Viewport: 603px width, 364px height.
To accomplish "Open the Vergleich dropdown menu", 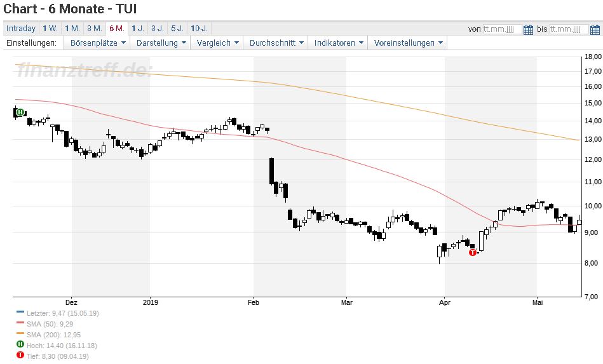I will tap(218, 43).
